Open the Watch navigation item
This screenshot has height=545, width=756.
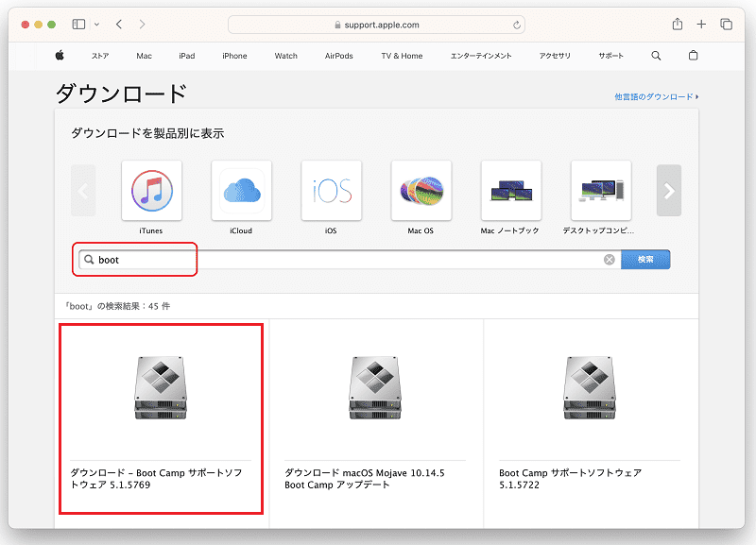click(286, 56)
